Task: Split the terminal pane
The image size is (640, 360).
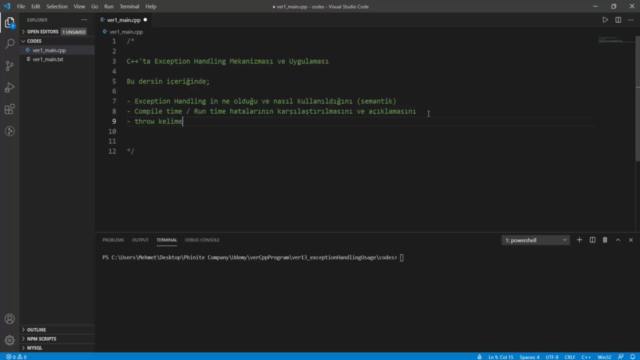Action: [x=592, y=240]
